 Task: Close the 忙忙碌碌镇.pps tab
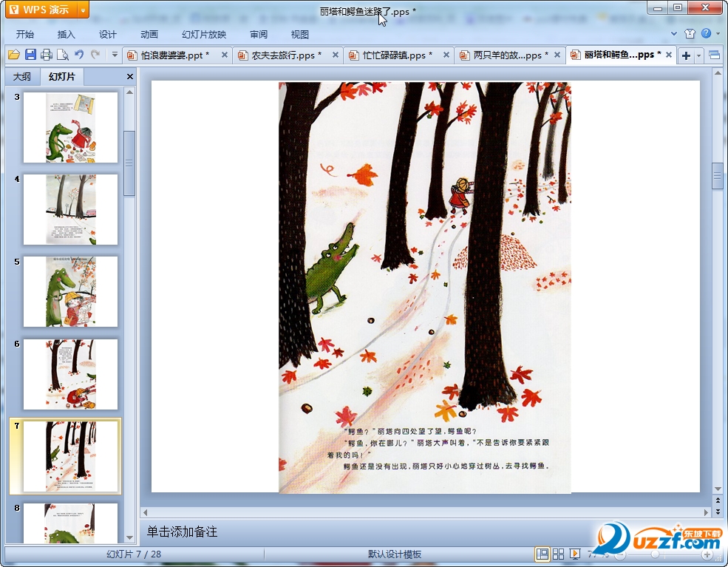coord(446,55)
